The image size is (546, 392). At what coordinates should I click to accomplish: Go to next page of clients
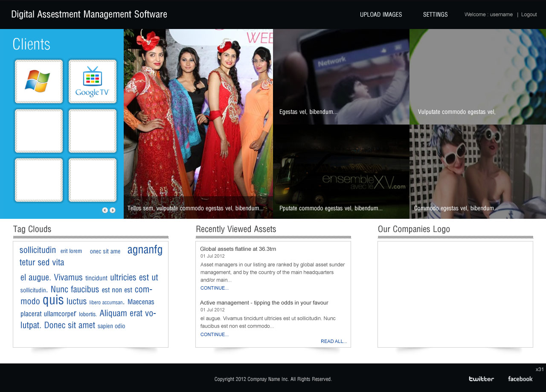[113, 210]
